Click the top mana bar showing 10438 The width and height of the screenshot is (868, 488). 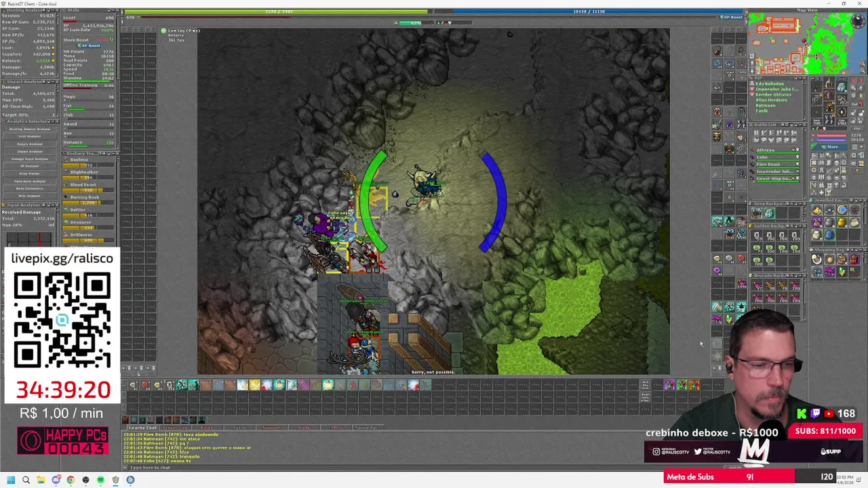tap(588, 12)
